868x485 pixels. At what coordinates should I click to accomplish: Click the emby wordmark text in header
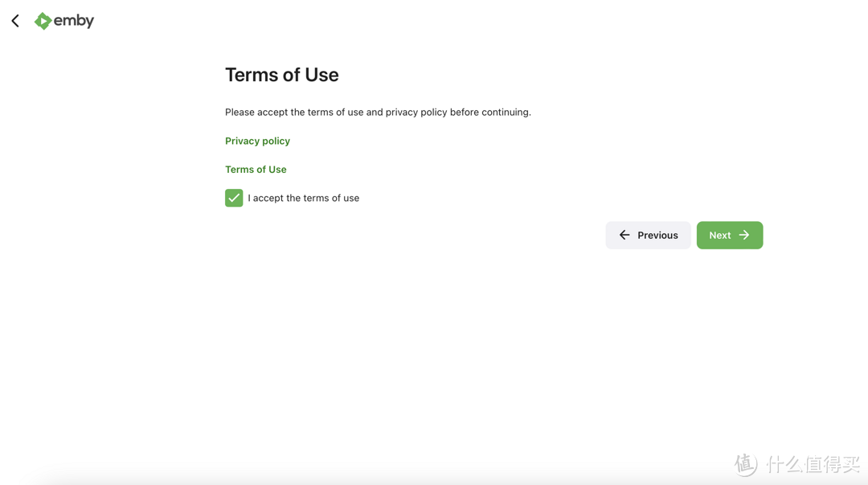click(74, 21)
